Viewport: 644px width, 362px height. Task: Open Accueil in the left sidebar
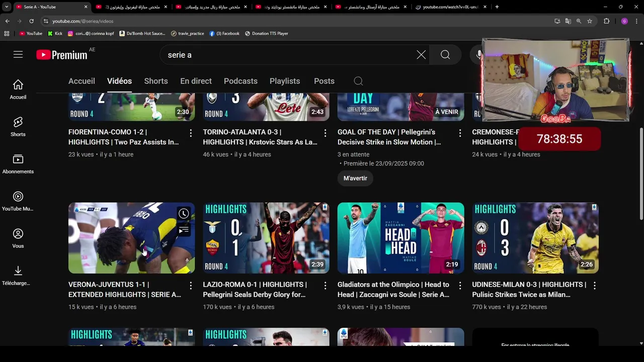click(18, 89)
